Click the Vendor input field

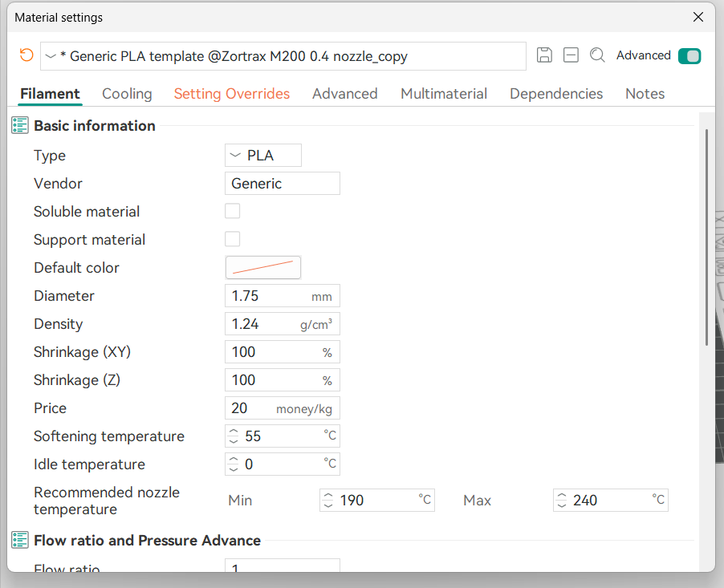(x=282, y=184)
